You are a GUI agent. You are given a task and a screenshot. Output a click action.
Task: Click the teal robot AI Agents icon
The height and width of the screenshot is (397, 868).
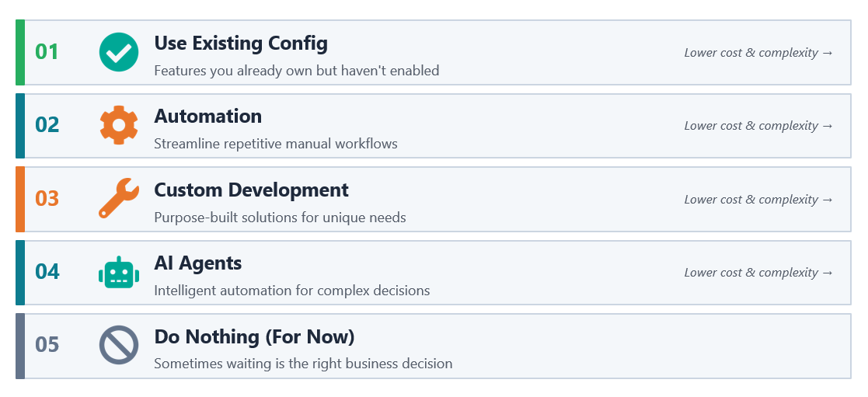(118, 272)
